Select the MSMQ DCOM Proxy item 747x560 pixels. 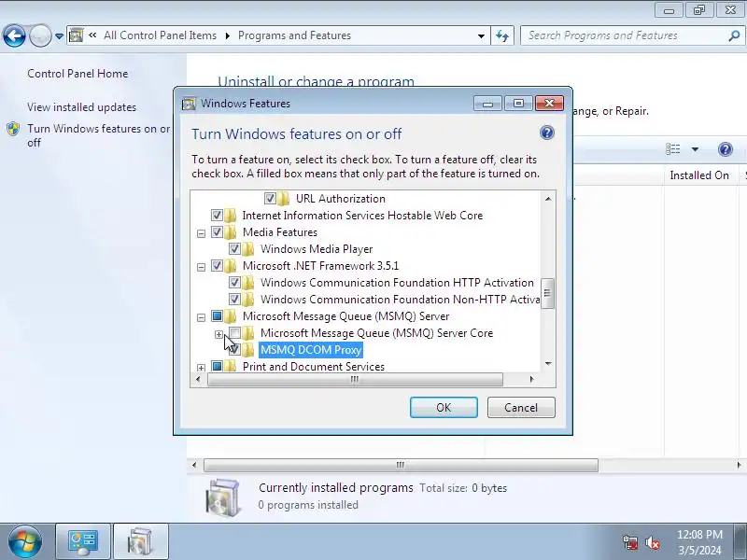pyautogui.click(x=311, y=350)
